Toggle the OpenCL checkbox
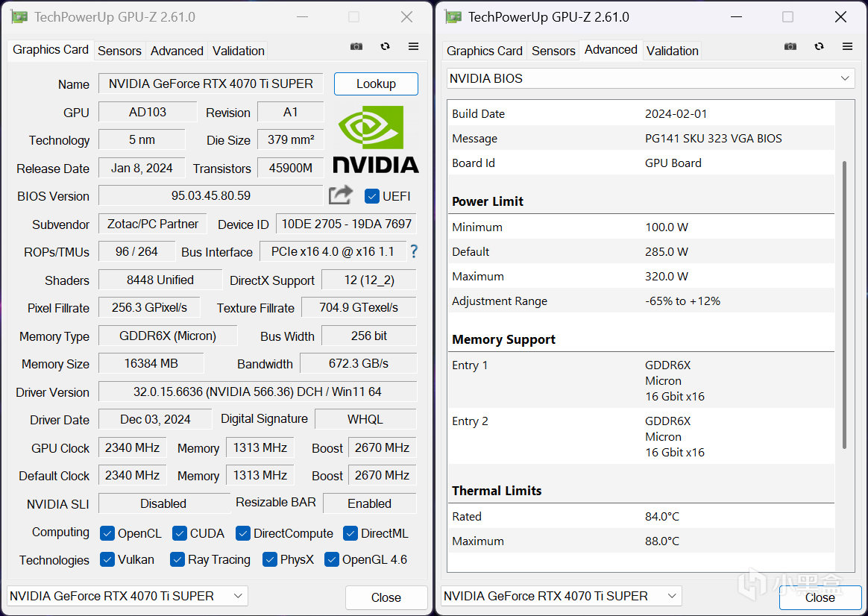 [x=107, y=533]
